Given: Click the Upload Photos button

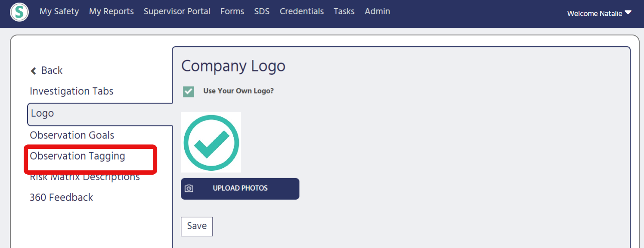Looking at the screenshot, I should pyautogui.click(x=240, y=188).
